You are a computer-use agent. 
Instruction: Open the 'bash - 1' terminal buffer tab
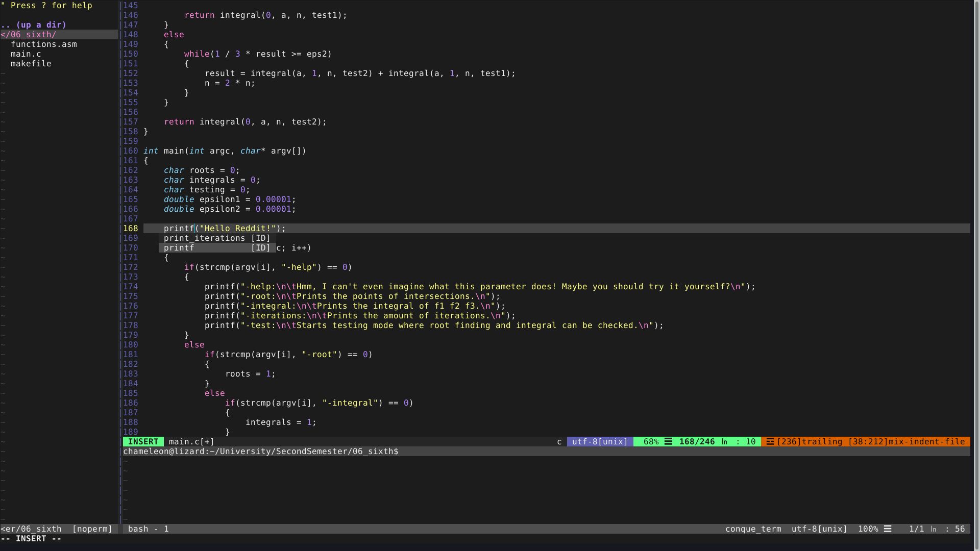149,529
